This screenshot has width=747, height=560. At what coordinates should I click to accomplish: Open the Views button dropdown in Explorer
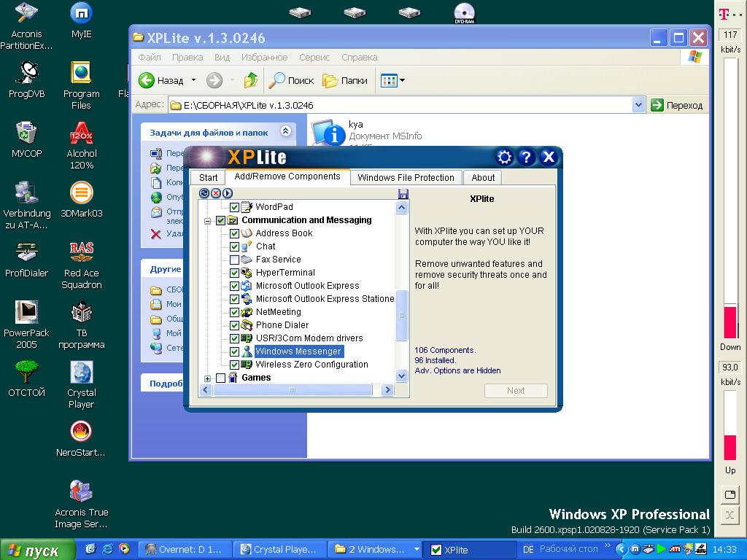[x=403, y=80]
